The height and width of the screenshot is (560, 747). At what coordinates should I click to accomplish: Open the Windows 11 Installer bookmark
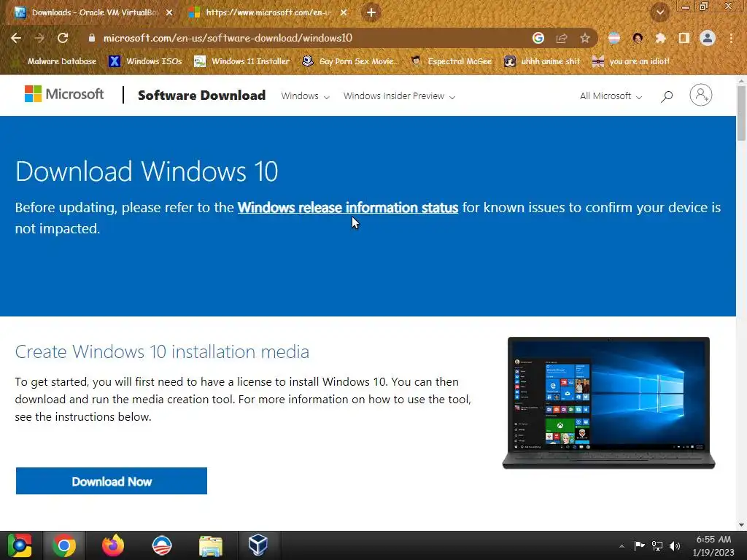point(242,61)
